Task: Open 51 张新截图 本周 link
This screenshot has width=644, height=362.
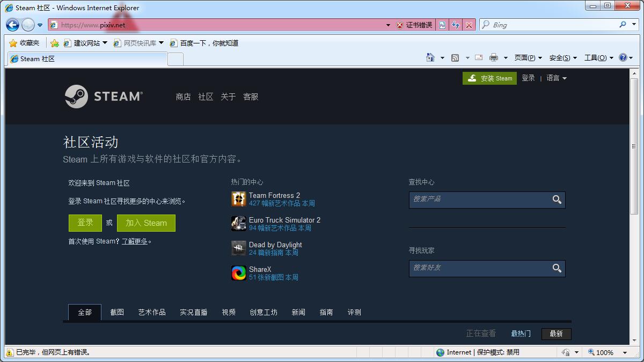Action: coord(273,277)
